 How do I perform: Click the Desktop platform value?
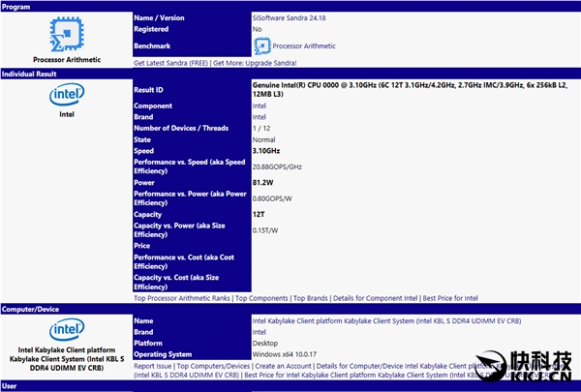pos(265,343)
